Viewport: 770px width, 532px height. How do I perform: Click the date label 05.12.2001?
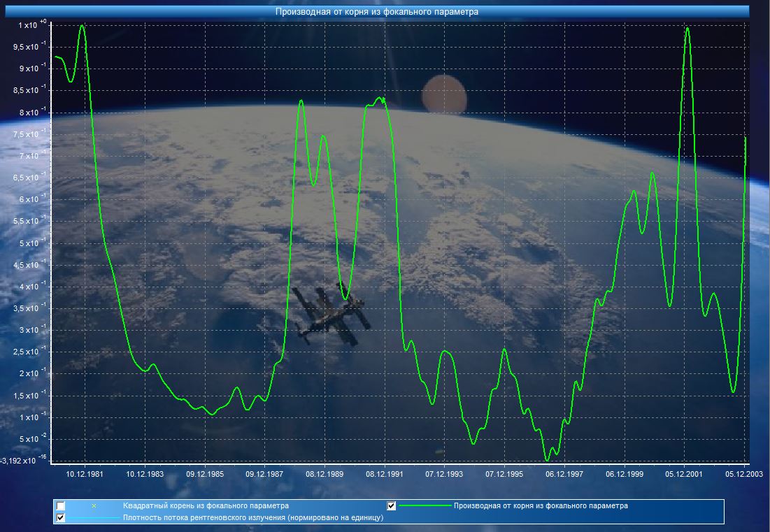pos(684,474)
